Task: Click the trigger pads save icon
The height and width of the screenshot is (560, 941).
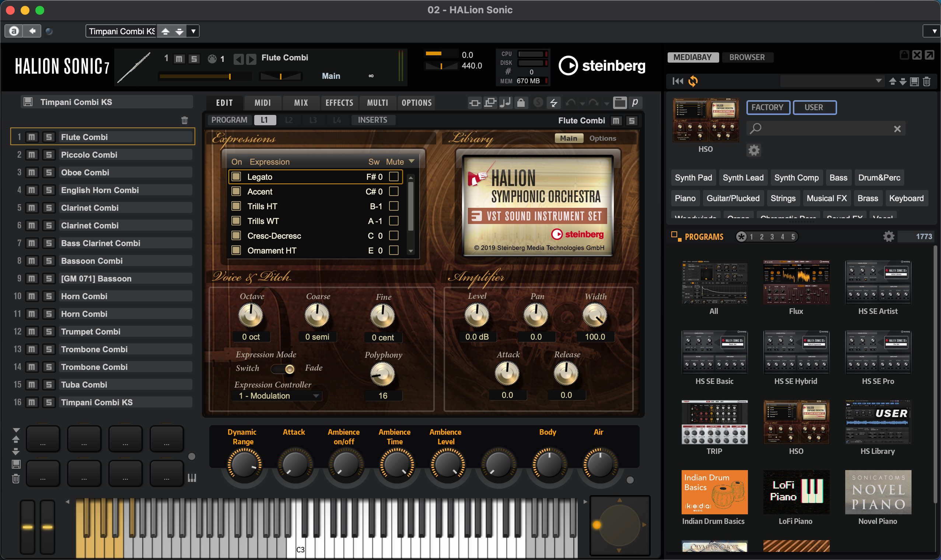Action: point(16,464)
